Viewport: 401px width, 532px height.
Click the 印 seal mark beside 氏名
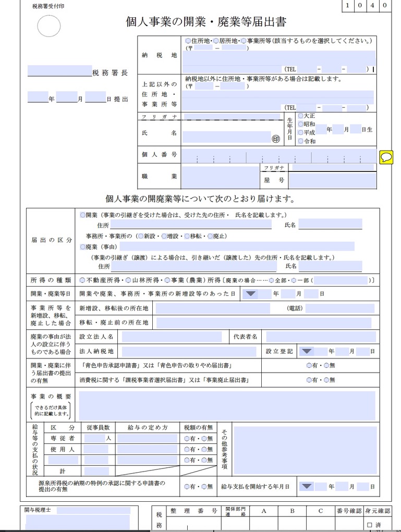click(276, 139)
